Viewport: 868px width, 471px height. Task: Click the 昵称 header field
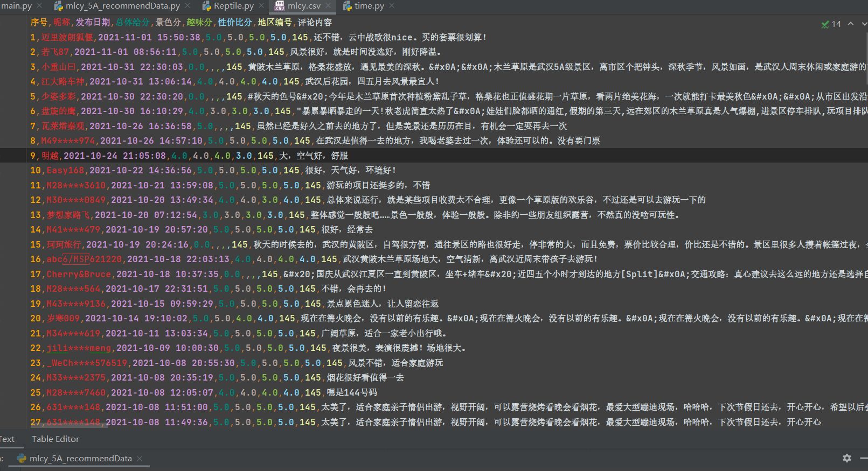[x=61, y=22]
